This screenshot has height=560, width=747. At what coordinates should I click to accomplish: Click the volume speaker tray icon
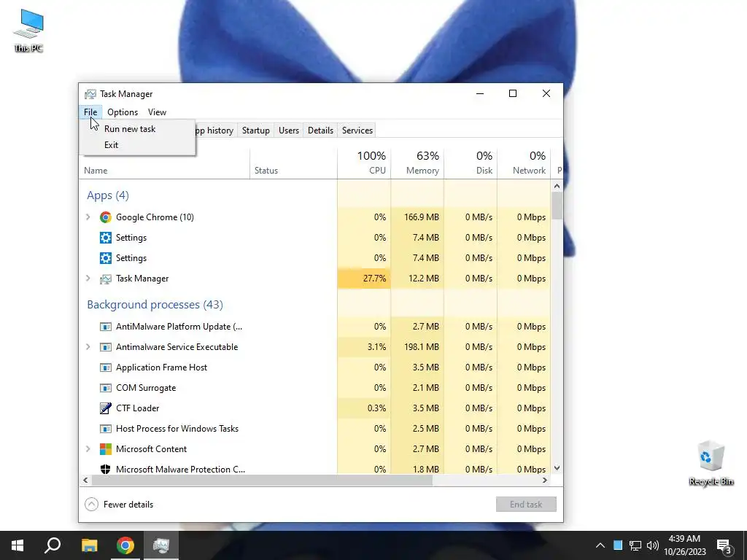(x=653, y=545)
